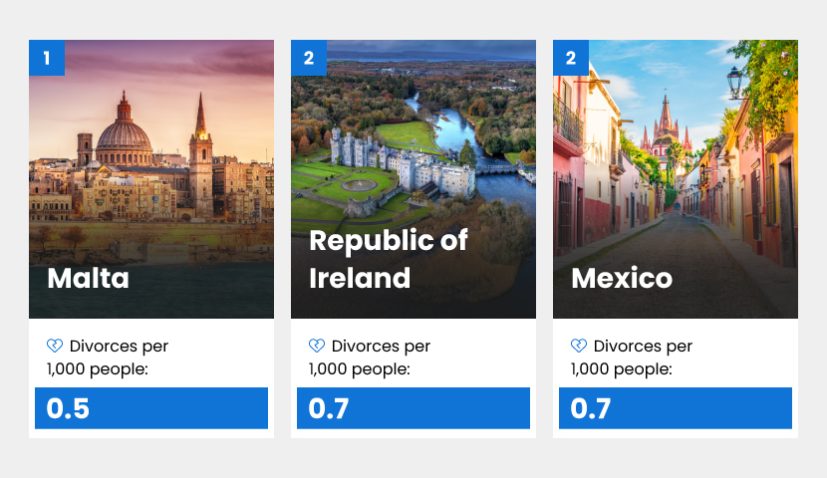
Task: Select the Mexico country title
Action: pyautogui.click(x=621, y=278)
